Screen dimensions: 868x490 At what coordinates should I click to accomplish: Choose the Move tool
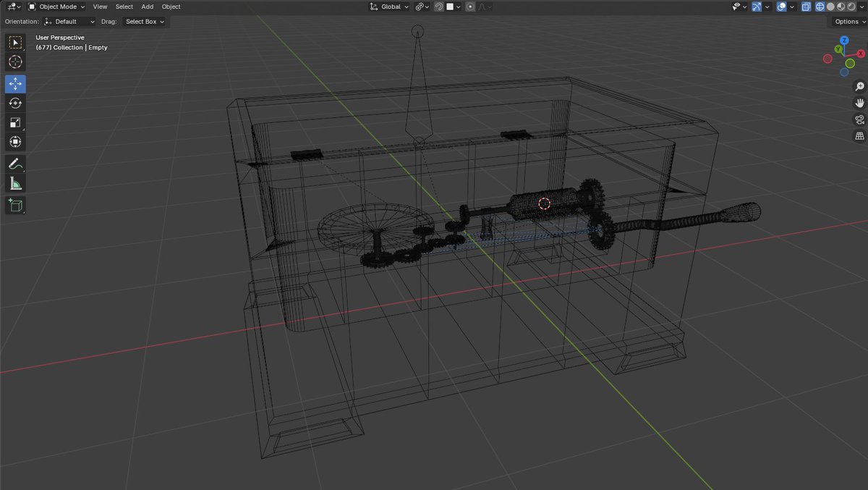[x=15, y=84]
